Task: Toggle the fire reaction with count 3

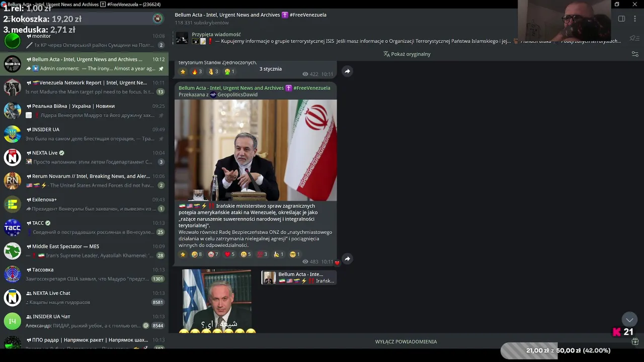Action: pos(197,71)
